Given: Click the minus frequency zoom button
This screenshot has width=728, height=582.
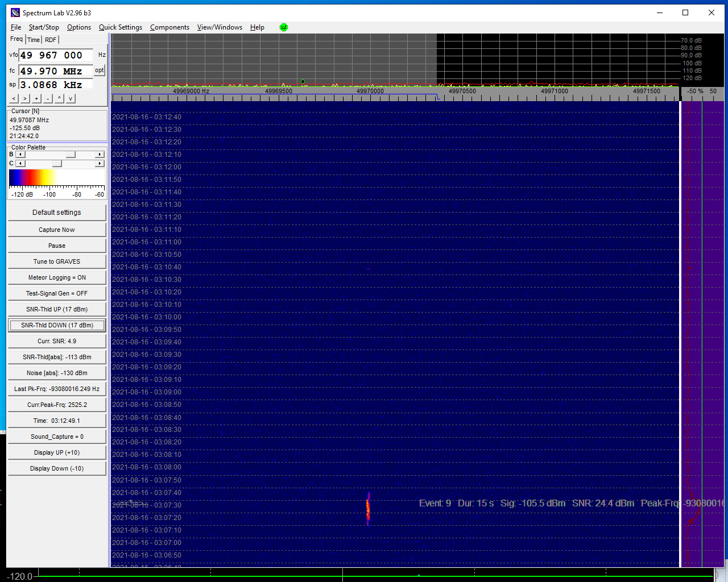Looking at the screenshot, I should click(x=48, y=98).
